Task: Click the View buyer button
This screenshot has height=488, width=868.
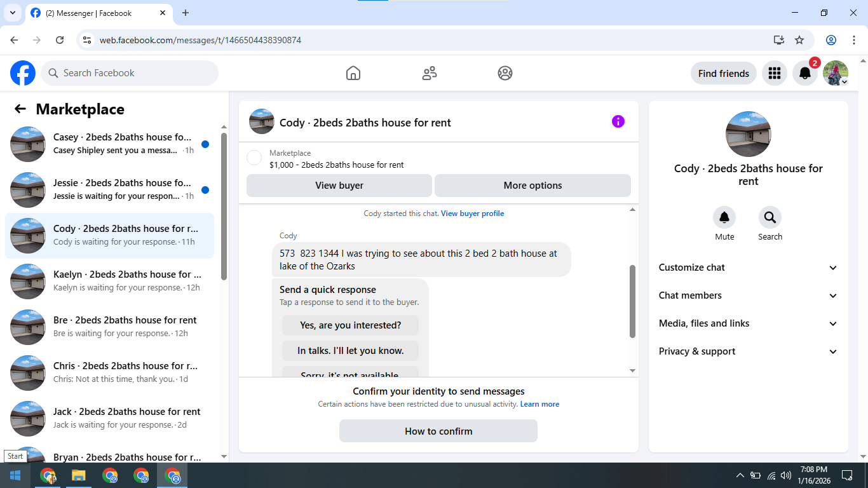Action: pos(339,186)
